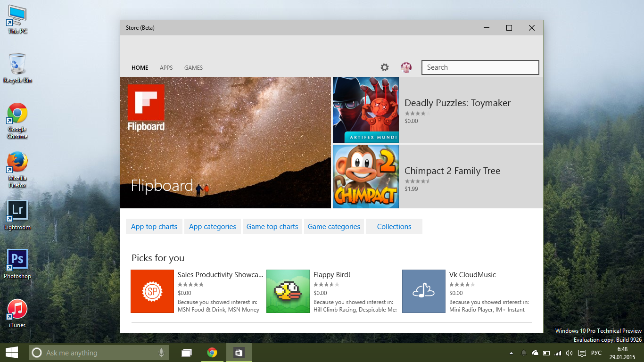Click the Store taskbar icon

pyautogui.click(x=239, y=353)
